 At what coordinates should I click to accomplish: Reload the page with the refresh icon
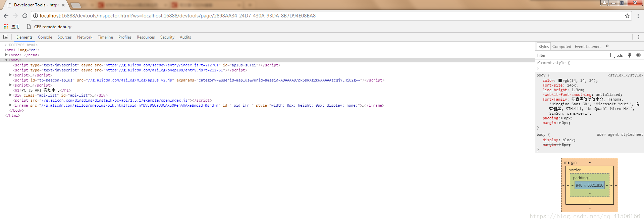click(x=25, y=16)
